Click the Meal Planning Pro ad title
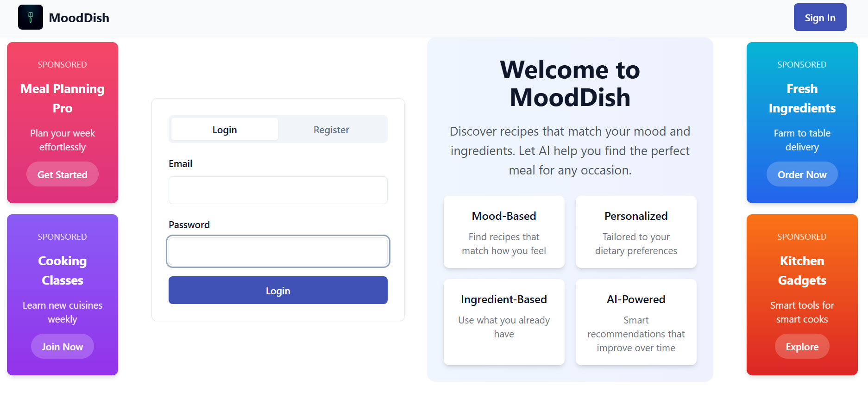This screenshot has height=404, width=868. pos(63,98)
